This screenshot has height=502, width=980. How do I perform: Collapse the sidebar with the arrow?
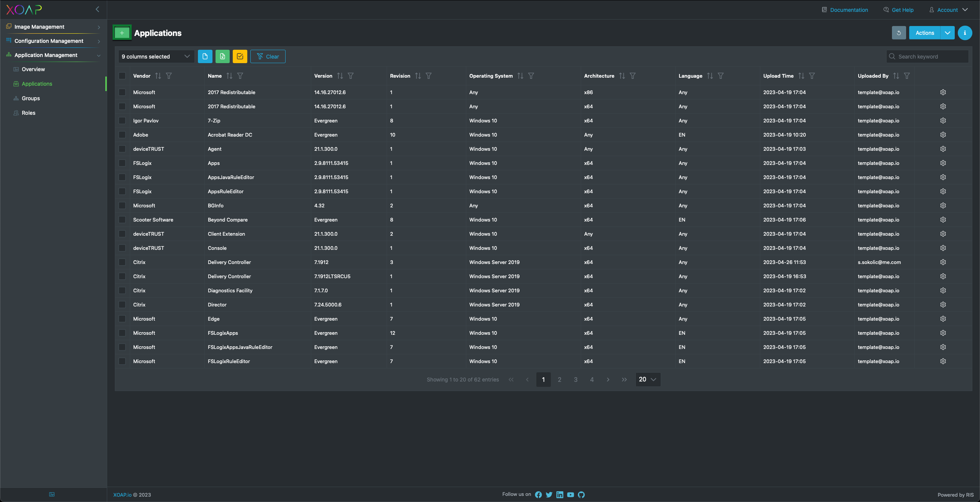97,9
